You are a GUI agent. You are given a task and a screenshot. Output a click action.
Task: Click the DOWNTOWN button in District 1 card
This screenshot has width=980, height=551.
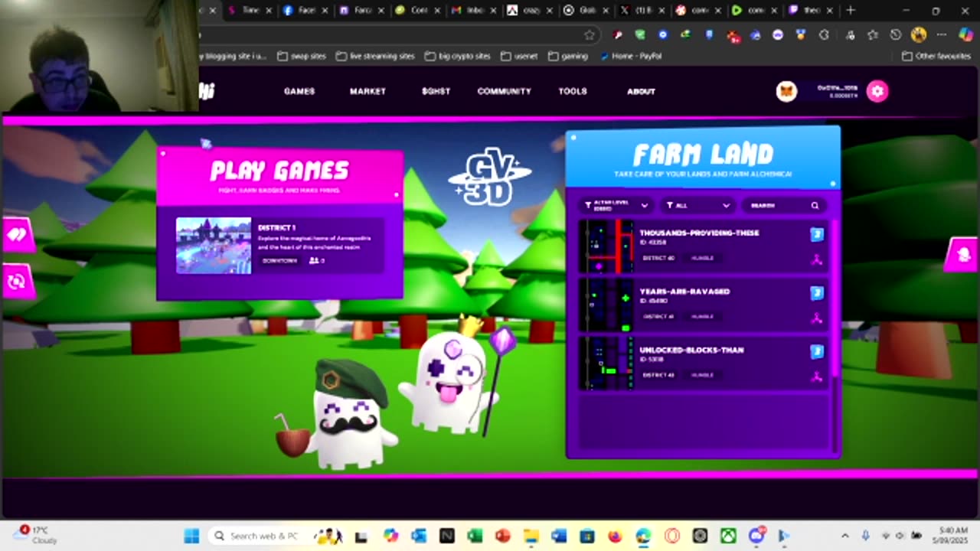[x=279, y=260]
